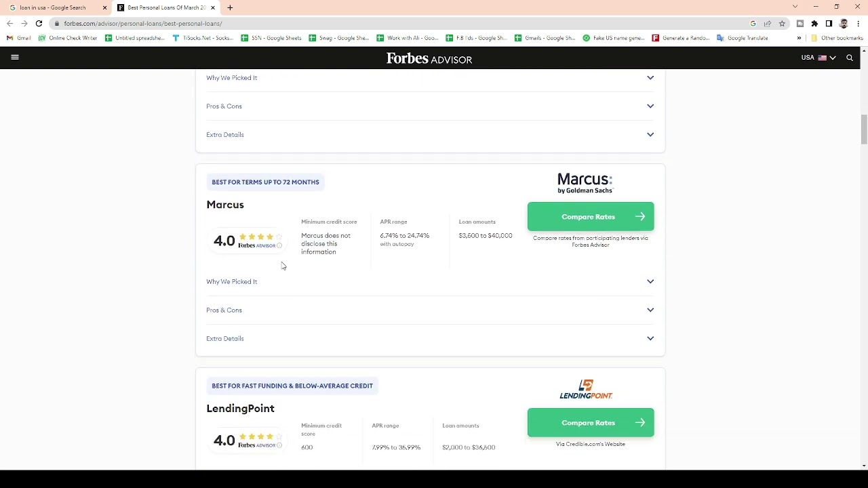Expand Marcus Pros & Cons section

pos(430,310)
